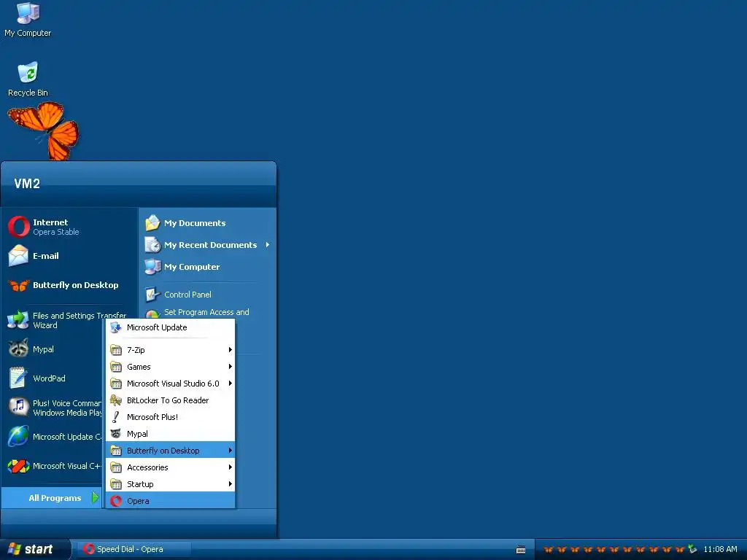The width and height of the screenshot is (747, 560).
Task: Switch to Speed Dial - Opera taskbar button
Action: (135, 550)
